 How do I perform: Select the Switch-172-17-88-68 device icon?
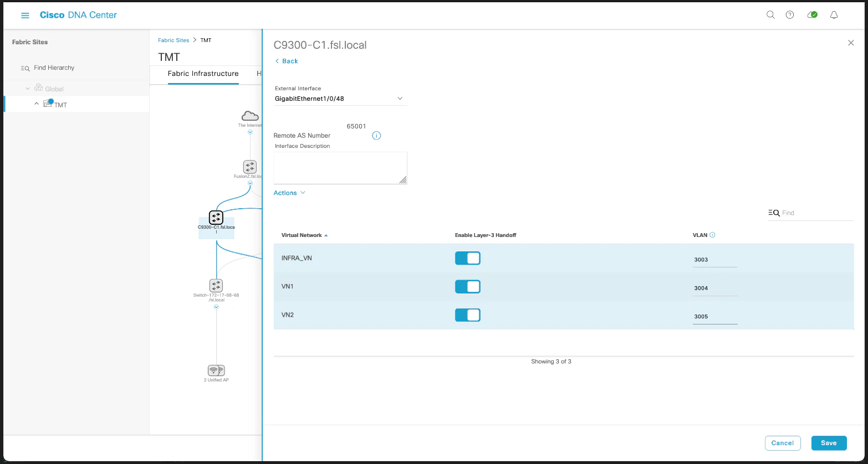[216, 286]
